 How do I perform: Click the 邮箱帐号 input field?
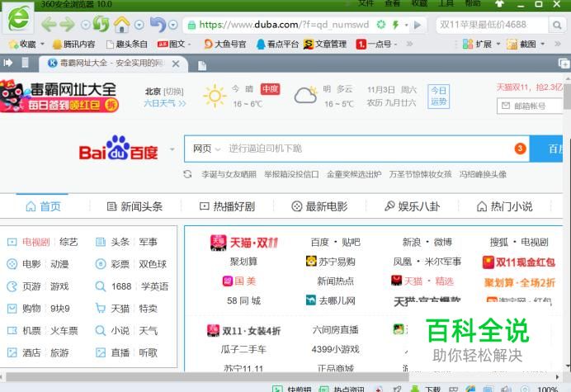tap(531, 106)
